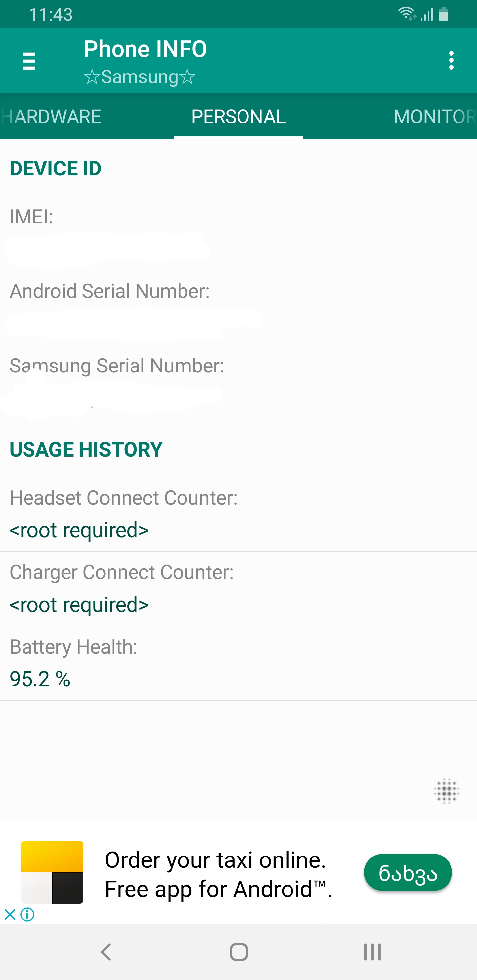477x980 pixels.
Task: Tap the Android Serial Number row
Action: tap(238, 308)
